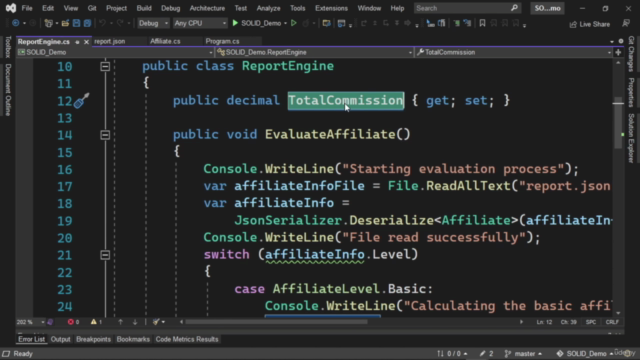Click the new project toolbar icon

[49, 23]
